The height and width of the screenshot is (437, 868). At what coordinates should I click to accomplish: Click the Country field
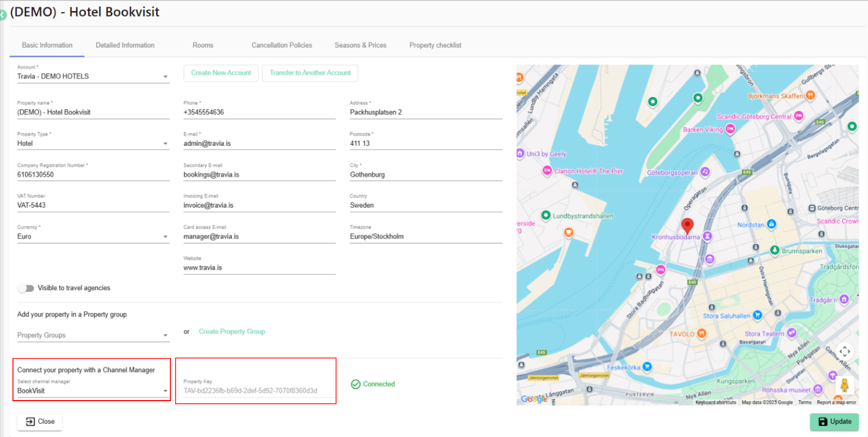(426, 206)
